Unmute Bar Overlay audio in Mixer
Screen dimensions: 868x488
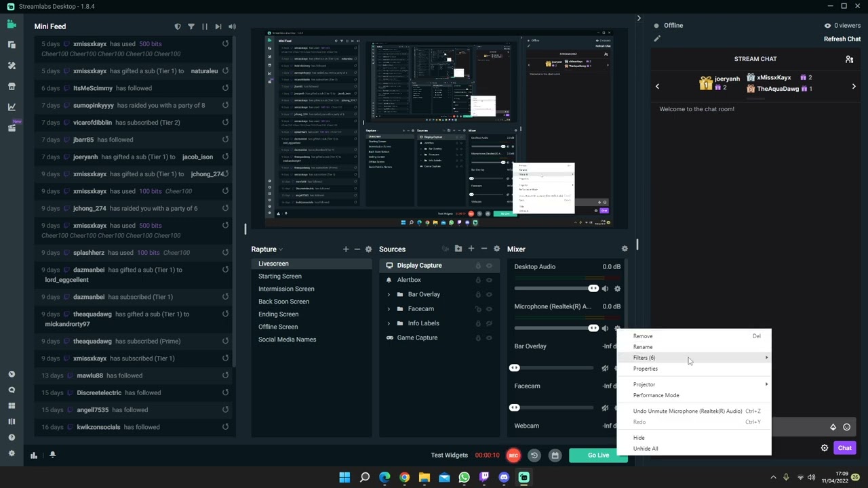[605, 368]
